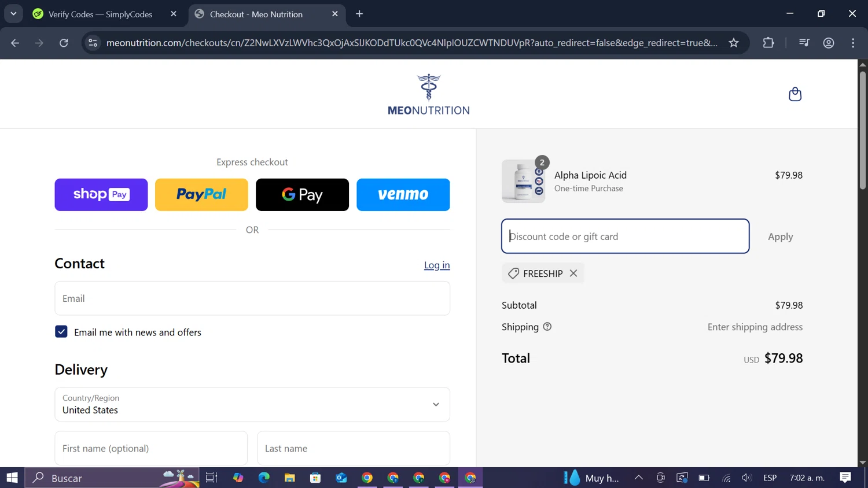
Task: Click the shipping help question mark icon
Action: click(x=547, y=327)
